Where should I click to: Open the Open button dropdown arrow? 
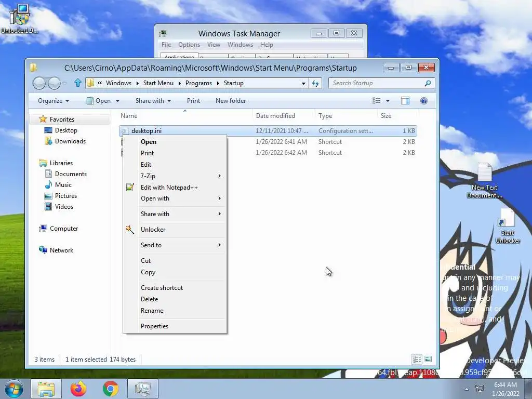[118, 101]
